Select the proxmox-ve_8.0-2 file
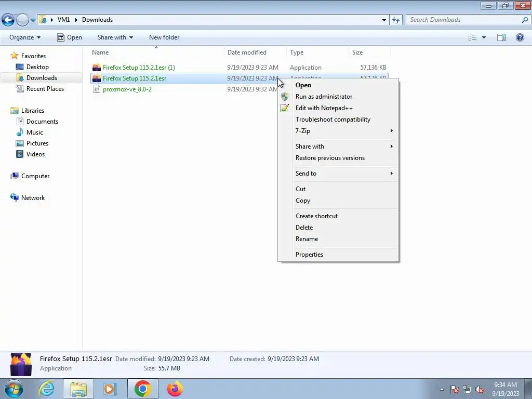This screenshot has height=399, width=532. click(127, 89)
